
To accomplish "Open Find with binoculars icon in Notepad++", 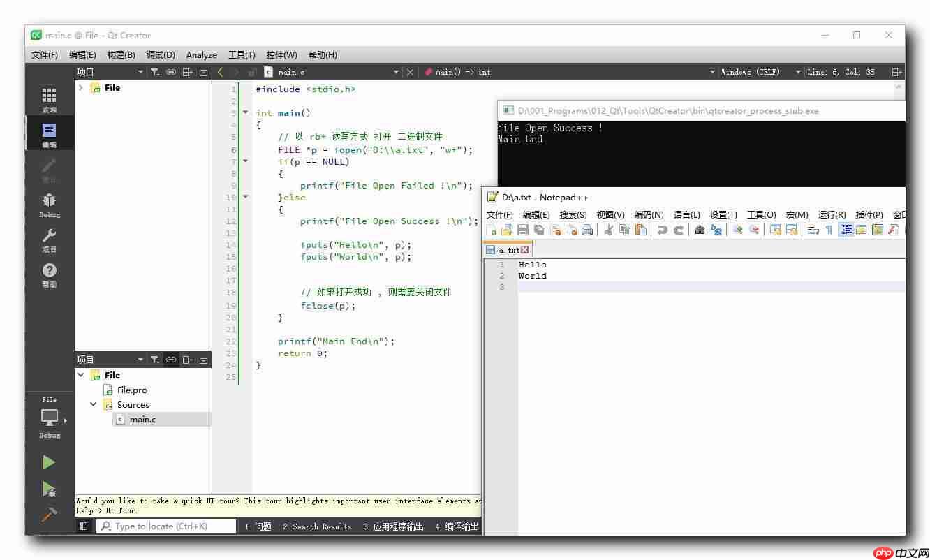I will 700,230.
